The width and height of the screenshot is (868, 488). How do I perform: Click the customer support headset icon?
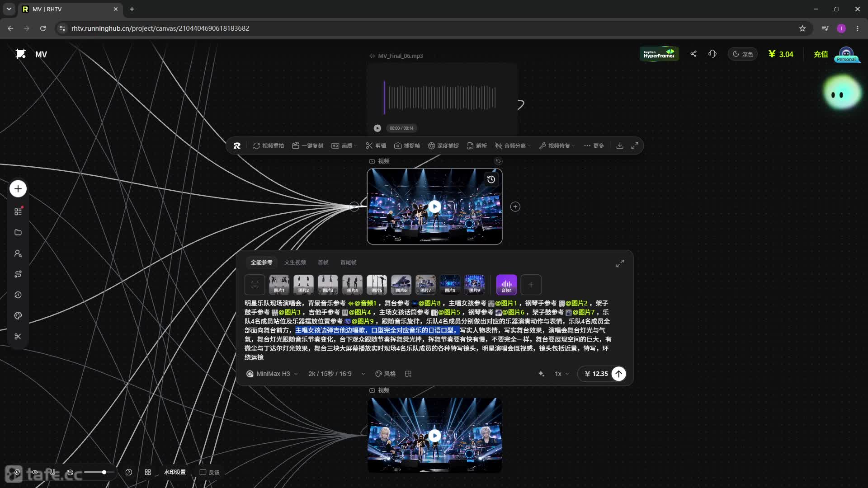pyautogui.click(x=712, y=54)
